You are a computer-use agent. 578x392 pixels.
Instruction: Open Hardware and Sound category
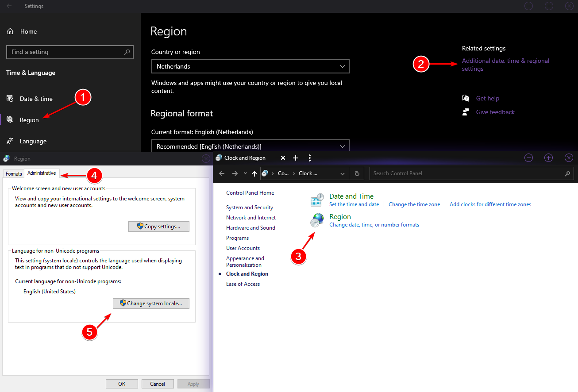[x=250, y=228]
